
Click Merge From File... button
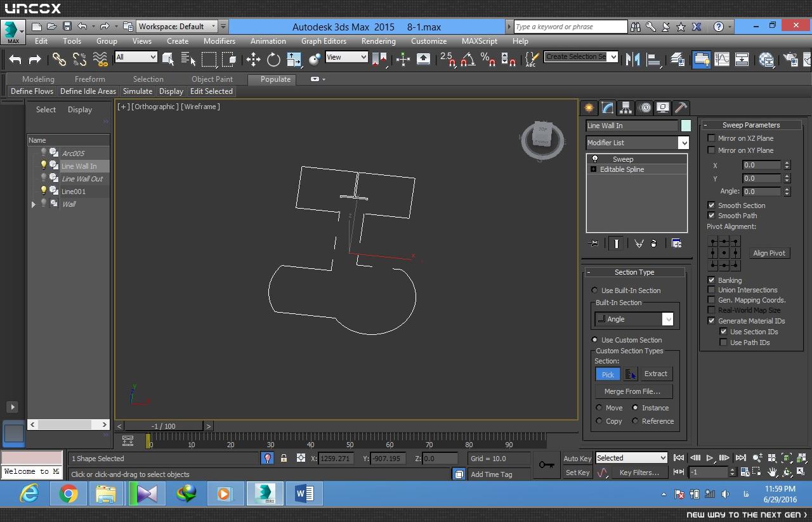632,391
